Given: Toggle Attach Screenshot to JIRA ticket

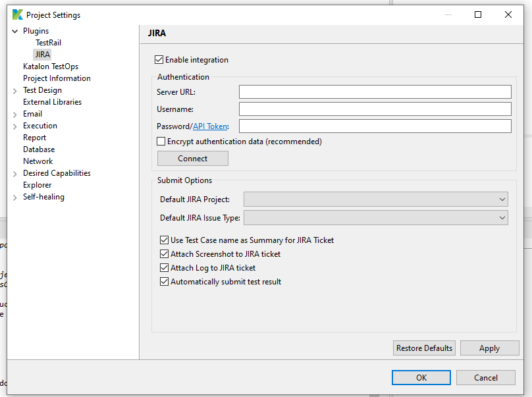Looking at the screenshot, I should [x=164, y=254].
